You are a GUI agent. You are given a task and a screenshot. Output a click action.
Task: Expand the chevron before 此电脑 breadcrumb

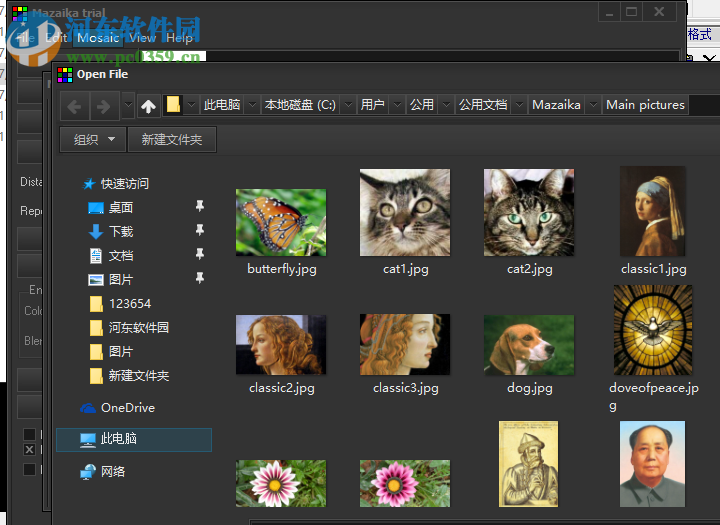(x=191, y=105)
